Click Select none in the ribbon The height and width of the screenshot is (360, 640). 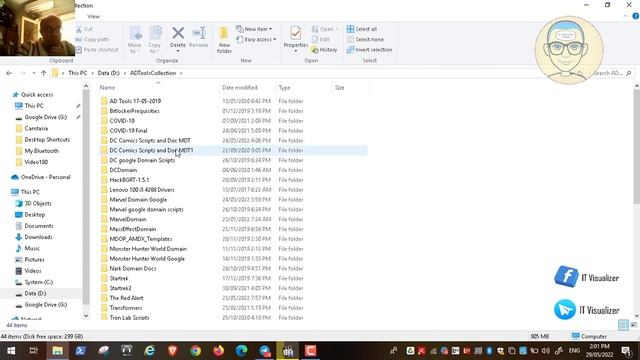click(x=365, y=39)
